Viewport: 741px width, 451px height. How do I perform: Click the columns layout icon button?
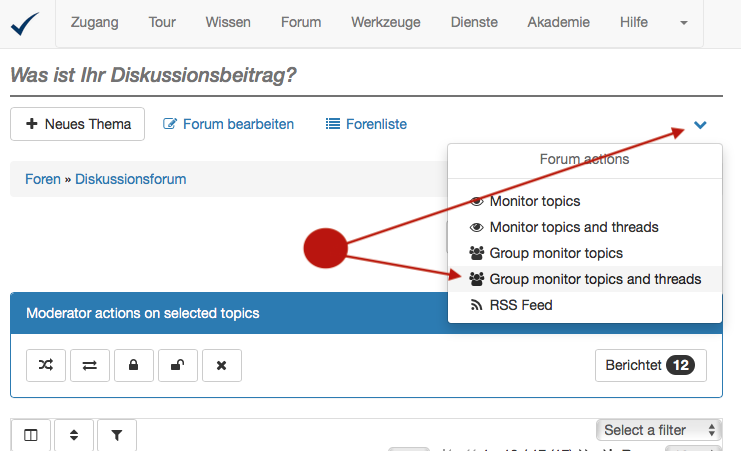point(31,435)
